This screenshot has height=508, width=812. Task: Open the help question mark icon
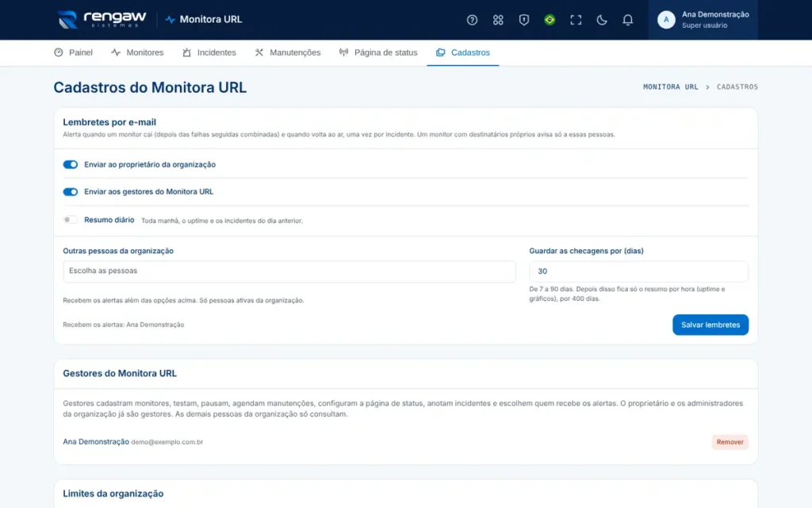coord(472,20)
